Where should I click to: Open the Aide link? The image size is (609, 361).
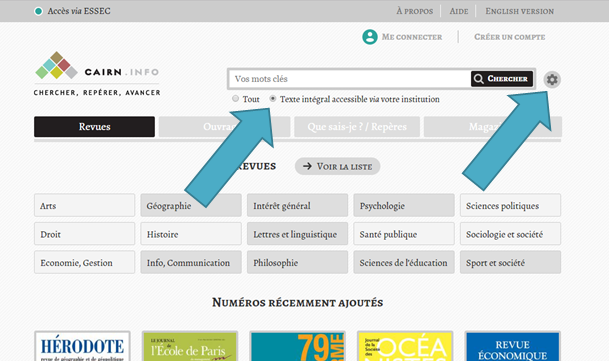(x=459, y=11)
